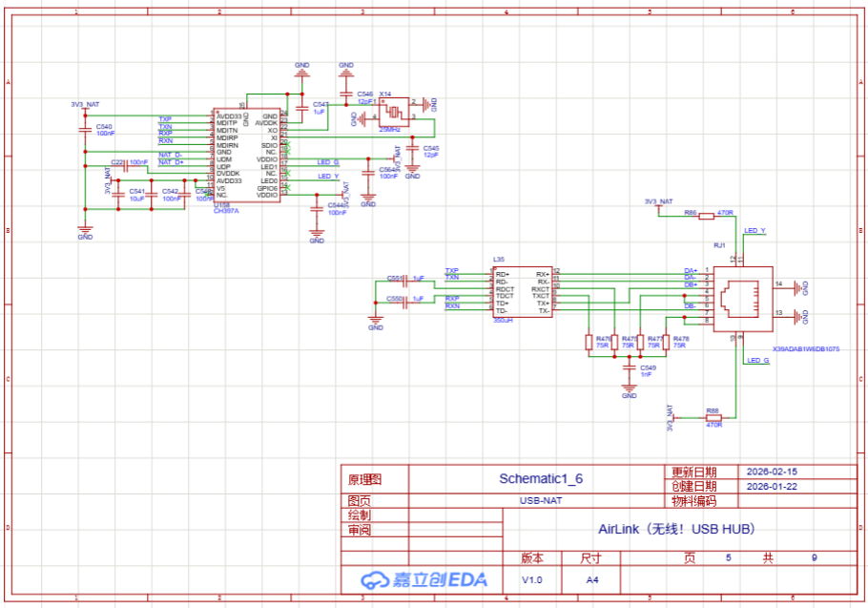Click the RDCT pin name on L35
Screen dimensions: 868x608
[x=505, y=289]
